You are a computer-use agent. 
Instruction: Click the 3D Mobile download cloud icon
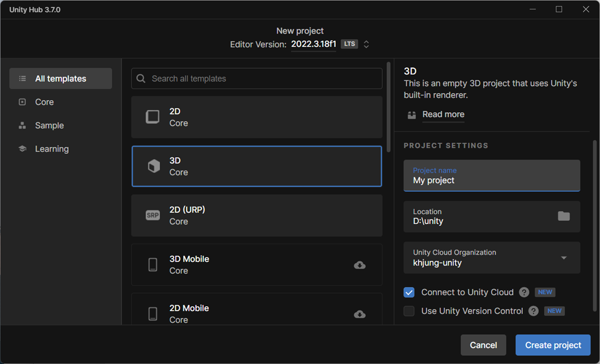(359, 265)
